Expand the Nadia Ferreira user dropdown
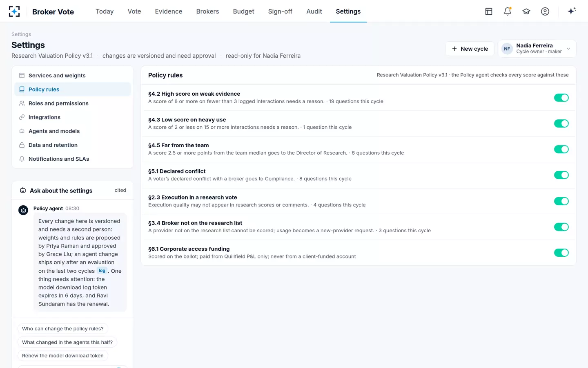Screen dimensions: 588x368 coord(537,49)
